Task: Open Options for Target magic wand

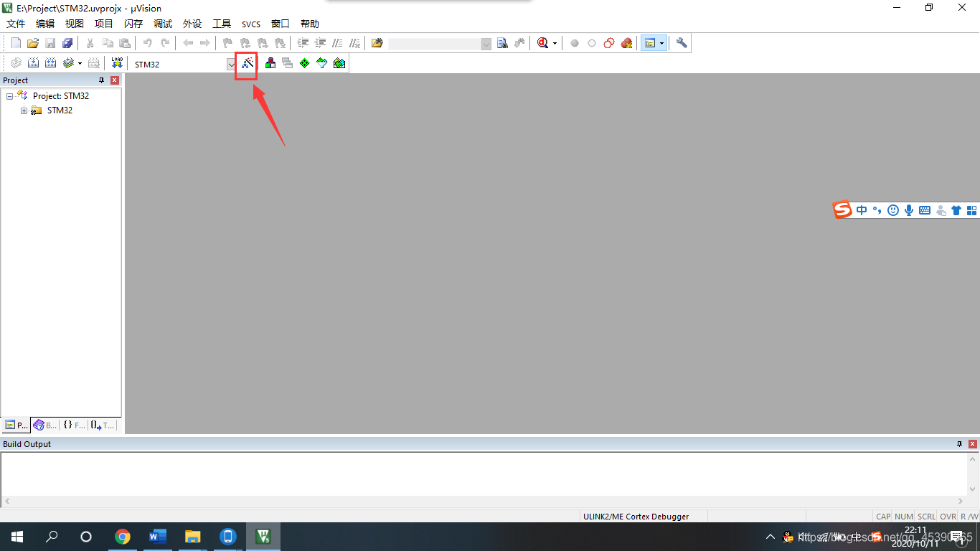Action: point(247,63)
